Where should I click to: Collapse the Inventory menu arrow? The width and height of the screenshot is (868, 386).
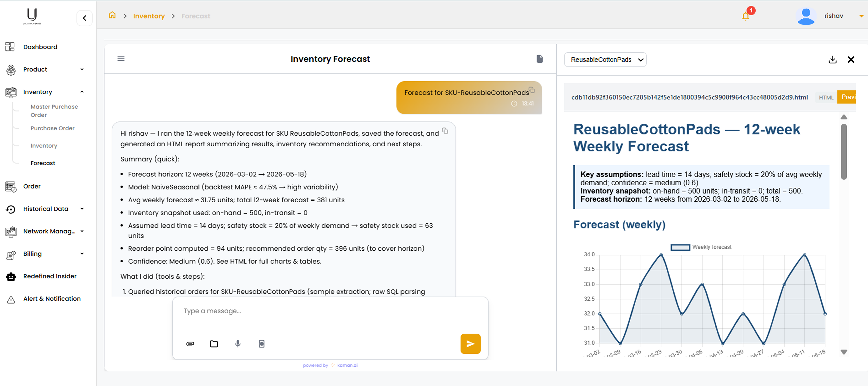[x=82, y=92]
